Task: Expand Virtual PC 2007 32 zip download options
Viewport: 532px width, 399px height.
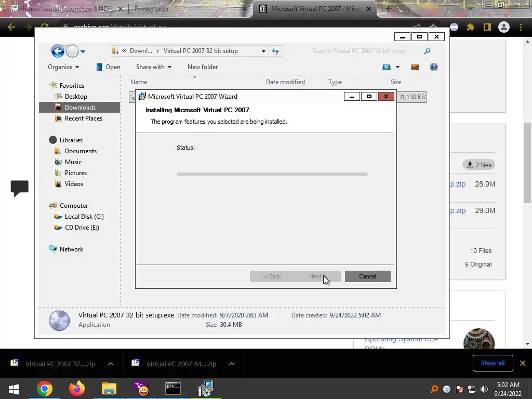Action: tap(111, 364)
